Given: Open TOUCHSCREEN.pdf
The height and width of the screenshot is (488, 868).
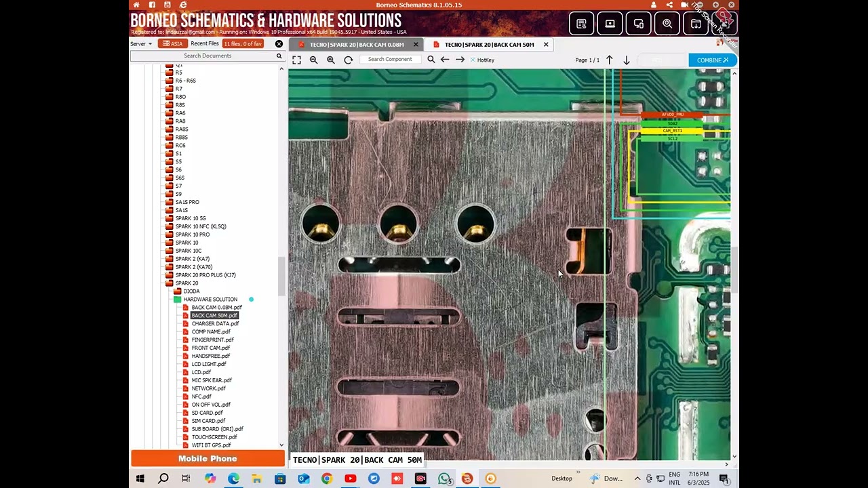Looking at the screenshot, I should pyautogui.click(x=214, y=436).
